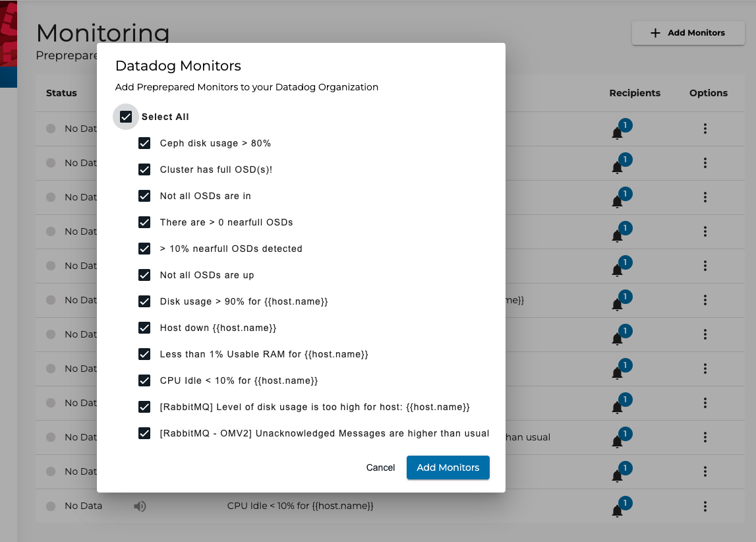Image resolution: width=756 pixels, height=542 pixels.
Task: Toggle There are > 0 nearfull OSDs checkbox
Action: [x=144, y=222]
